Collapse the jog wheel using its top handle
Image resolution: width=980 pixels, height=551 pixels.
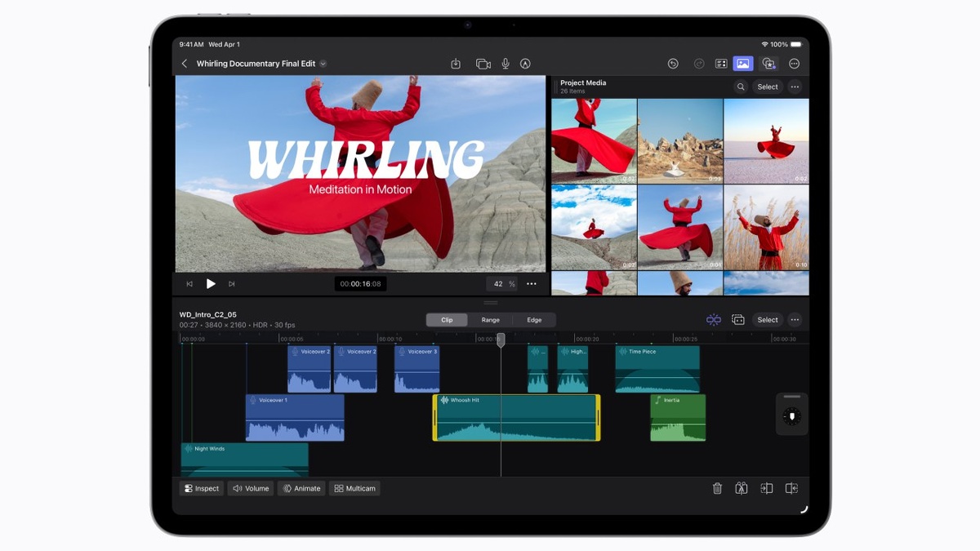pos(792,397)
